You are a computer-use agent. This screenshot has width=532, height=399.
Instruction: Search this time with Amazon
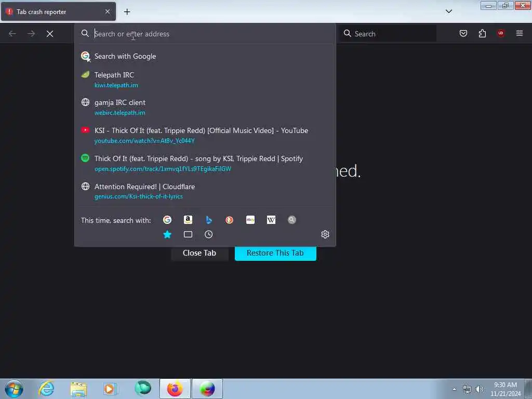(188, 220)
